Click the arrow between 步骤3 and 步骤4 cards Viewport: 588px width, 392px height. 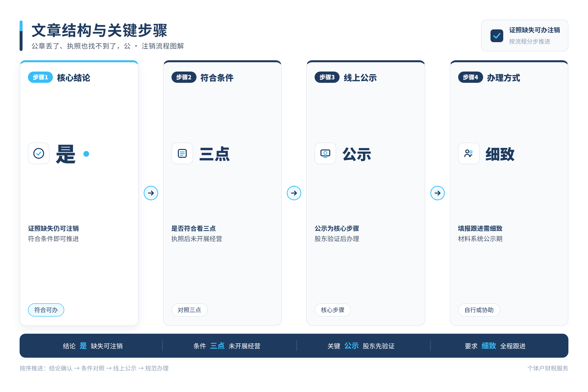(438, 193)
